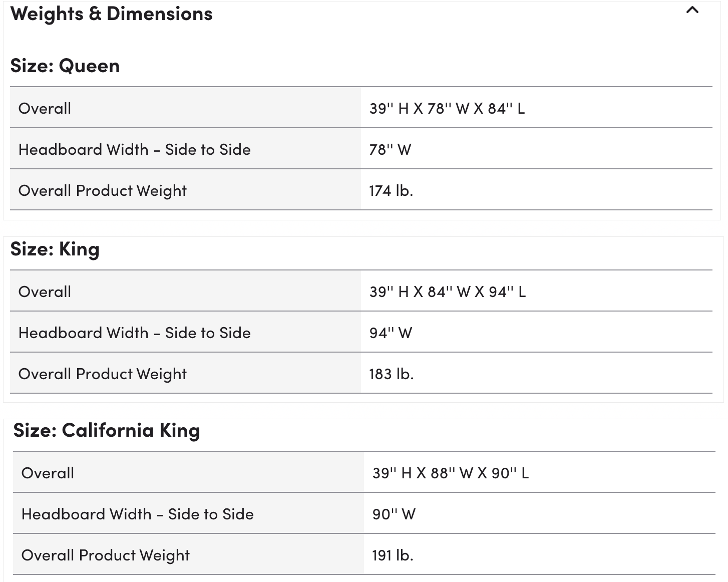Click the King headboard width value 94" W
The width and height of the screenshot is (728, 582).
391,333
